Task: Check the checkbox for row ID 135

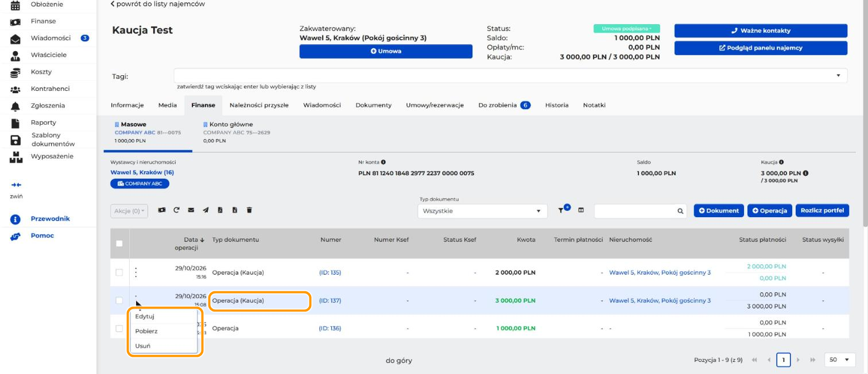Action: click(x=119, y=272)
